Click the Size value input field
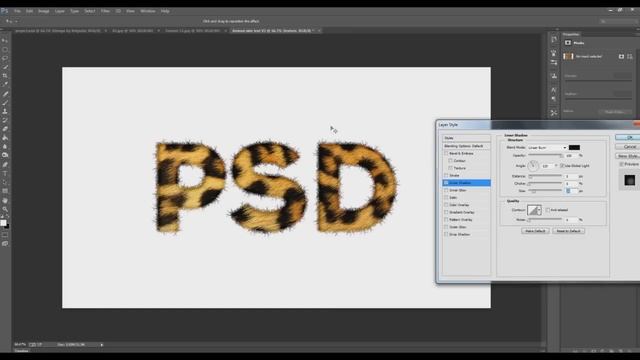The image size is (640, 360). pyautogui.click(x=571, y=191)
